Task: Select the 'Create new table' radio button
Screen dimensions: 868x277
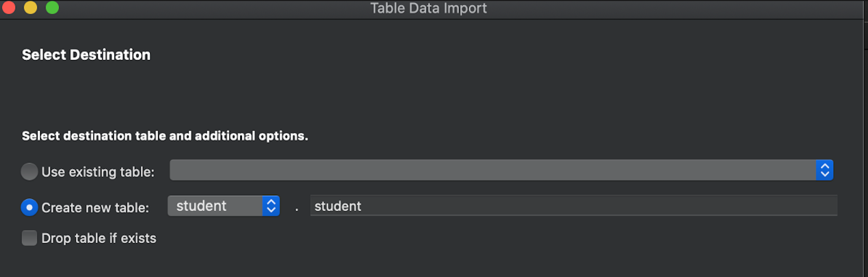Action: 30,207
